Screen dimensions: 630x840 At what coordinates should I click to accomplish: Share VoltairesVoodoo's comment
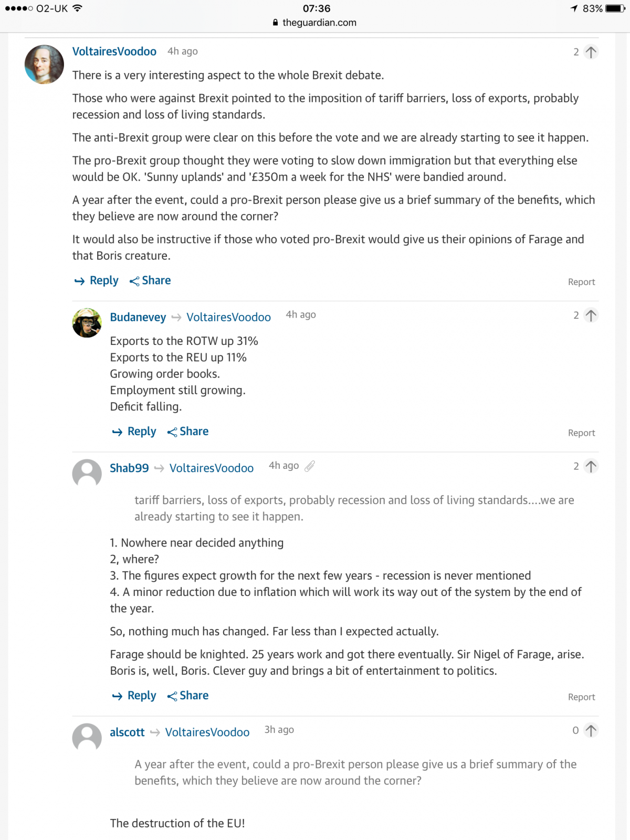coord(150,281)
